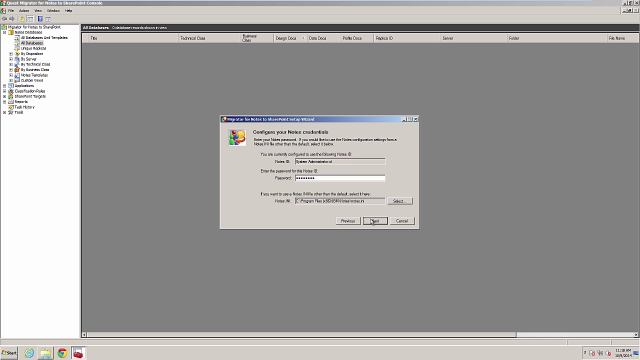Select All Databases And Templates node
640x360 pixels.
[44, 38]
